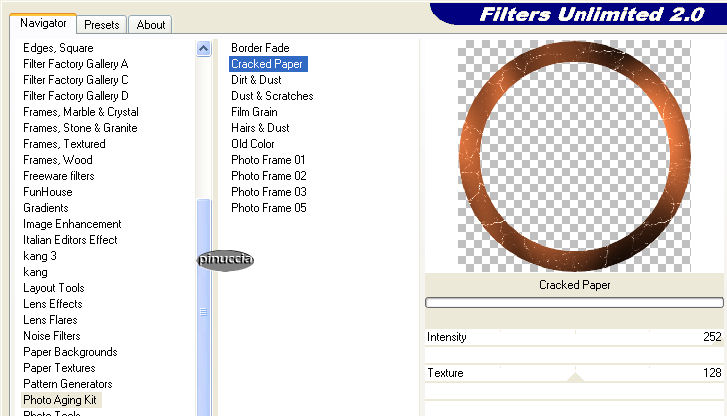Choose the Photo Frame 01 filter
The image size is (727, 416).
click(x=268, y=160)
